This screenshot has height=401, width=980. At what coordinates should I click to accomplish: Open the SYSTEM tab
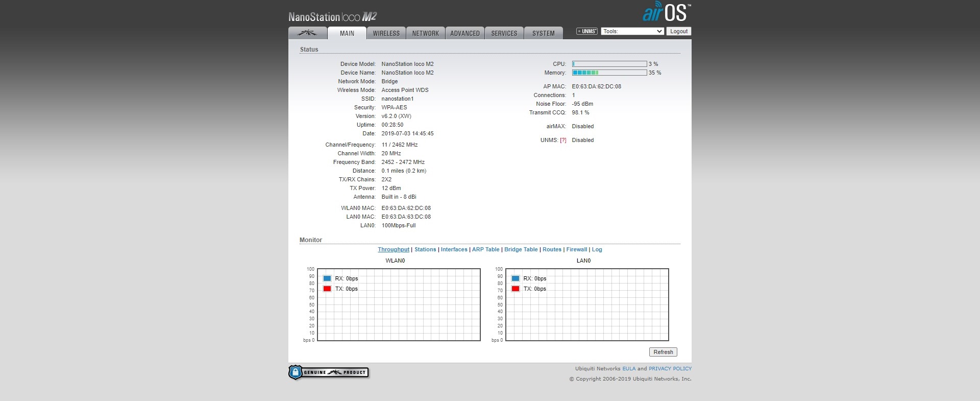(x=544, y=33)
